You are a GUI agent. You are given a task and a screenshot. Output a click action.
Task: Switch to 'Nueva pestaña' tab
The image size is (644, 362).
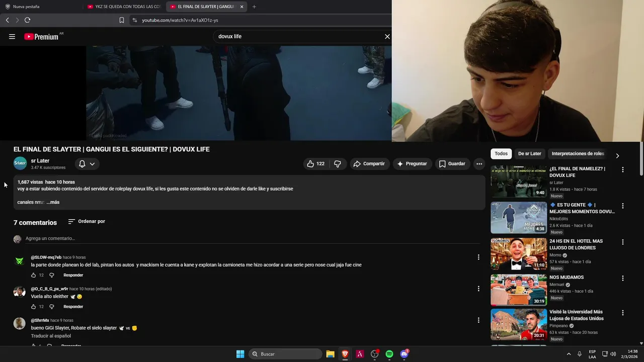pos(41,7)
